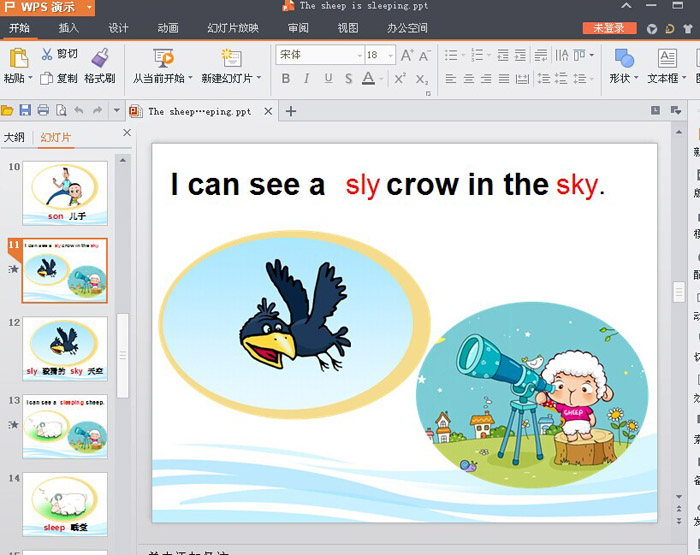Open the 动画 (Animation) ribbon tab
The image size is (700, 555).
(x=168, y=28)
